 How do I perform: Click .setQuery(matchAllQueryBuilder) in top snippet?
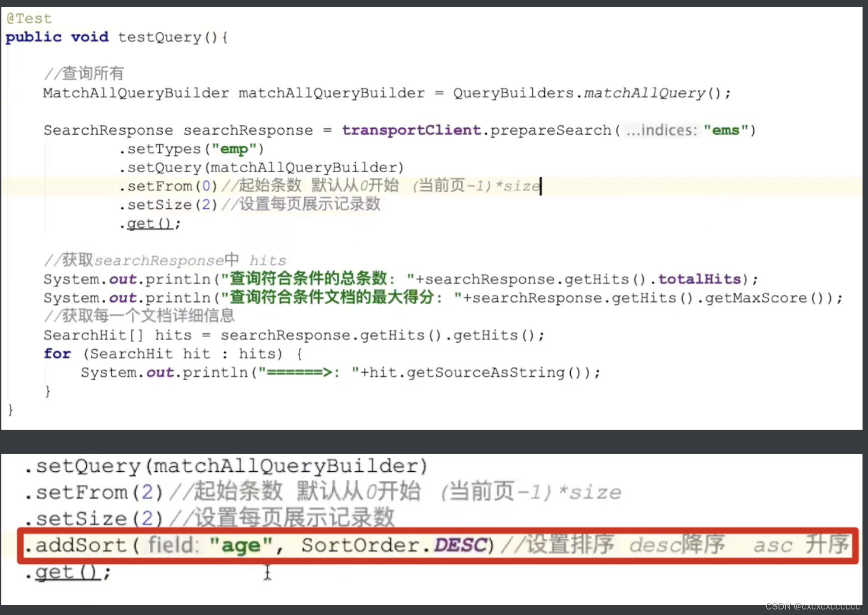[261, 168]
